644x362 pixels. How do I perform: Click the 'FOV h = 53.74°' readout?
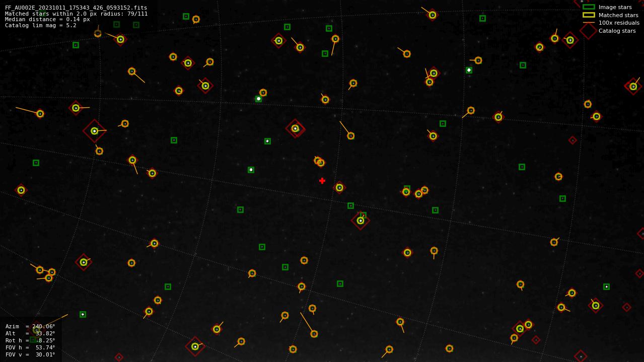(30, 347)
